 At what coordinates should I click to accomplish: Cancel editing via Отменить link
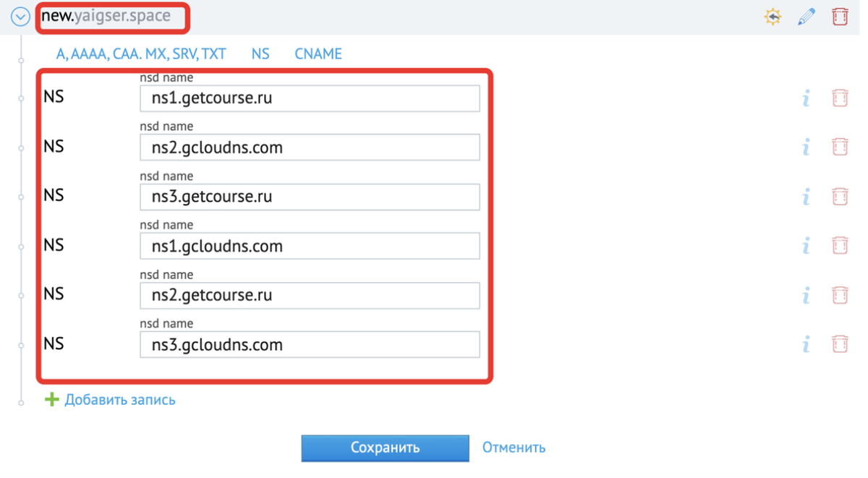click(x=514, y=448)
